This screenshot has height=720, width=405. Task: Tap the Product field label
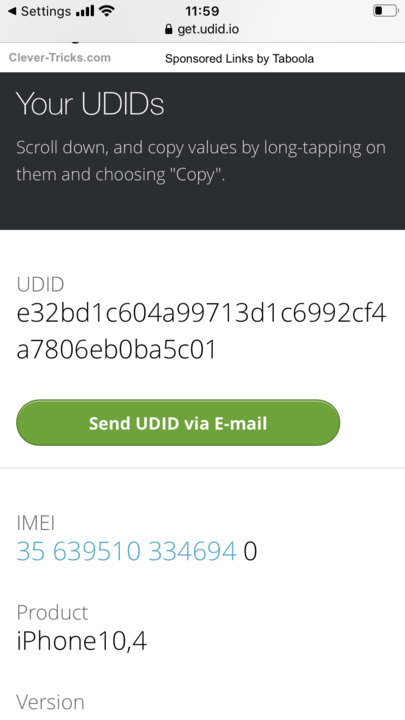coord(52,612)
